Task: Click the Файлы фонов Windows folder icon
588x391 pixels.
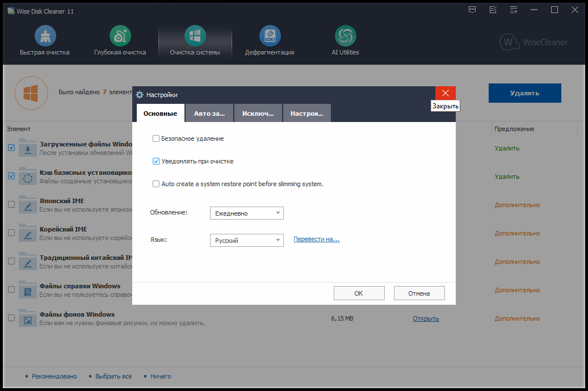Action: coord(28,318)
